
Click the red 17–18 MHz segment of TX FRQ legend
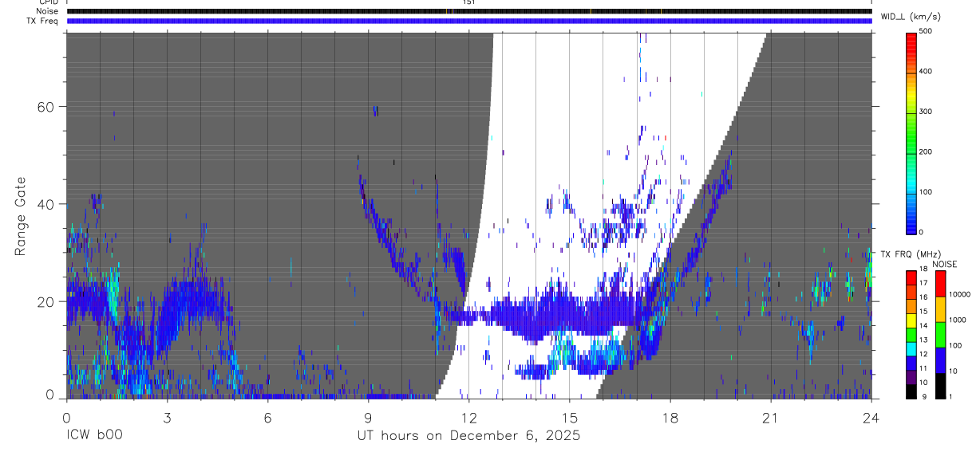click(x=912, y=278)
